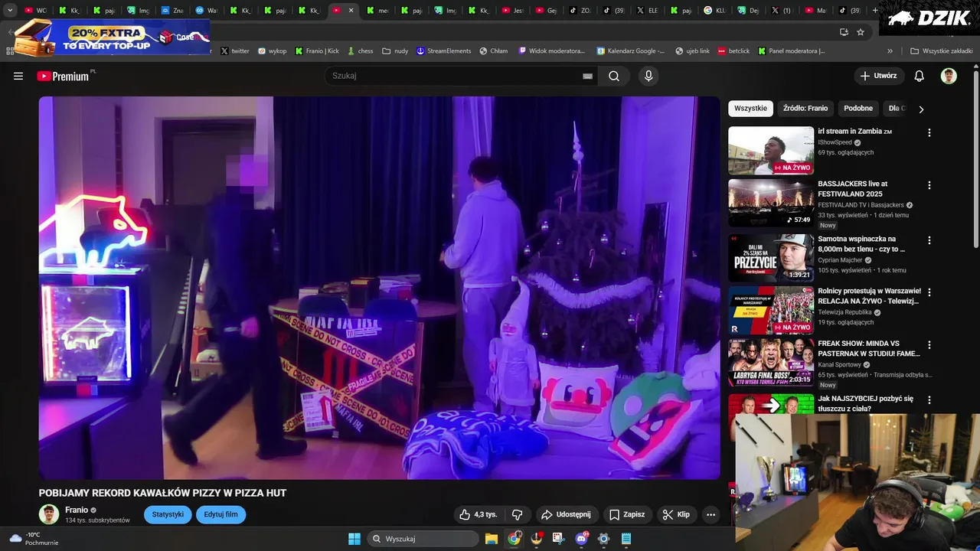Open the wykop bookmark

(272, 51)
